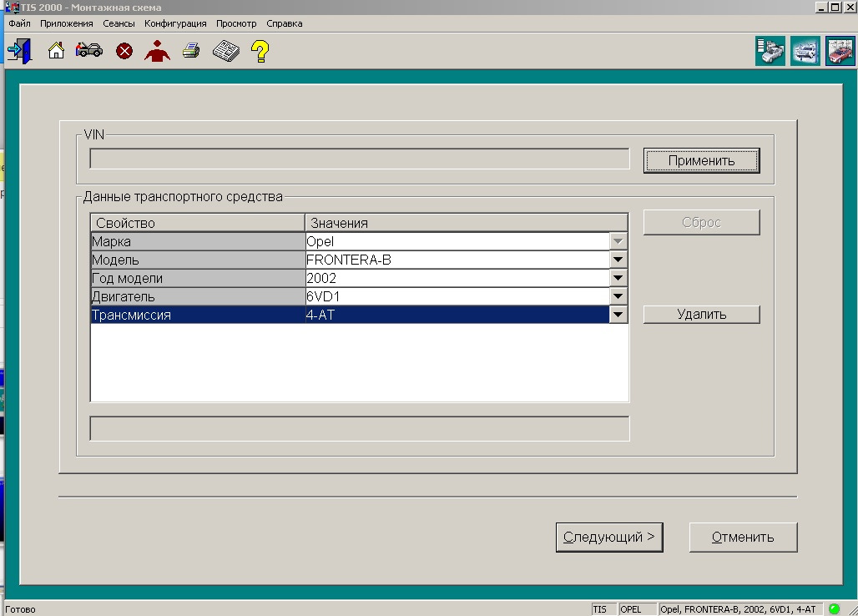Select the Трансмиссия property row label

(x=198, y=315)
